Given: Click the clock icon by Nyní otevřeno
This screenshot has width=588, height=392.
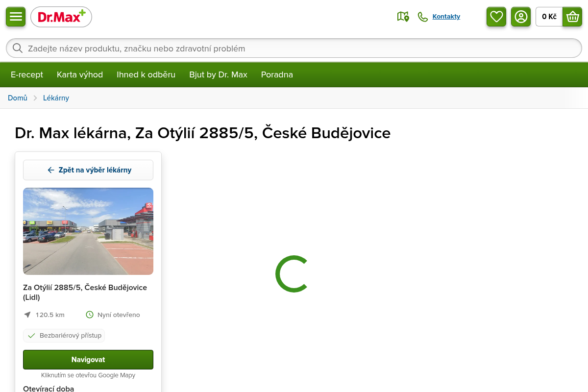Looking at the screenshot, I should [90, 315].
